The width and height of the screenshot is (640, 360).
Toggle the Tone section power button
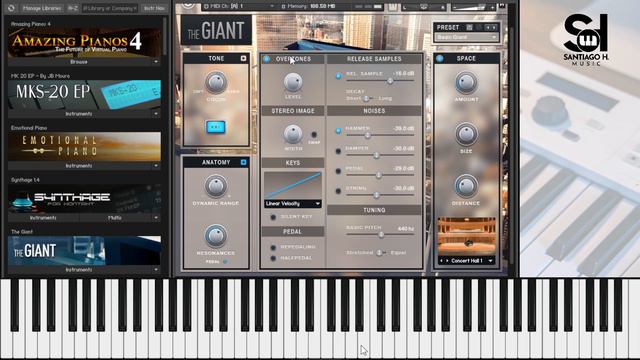click(243, 58)
